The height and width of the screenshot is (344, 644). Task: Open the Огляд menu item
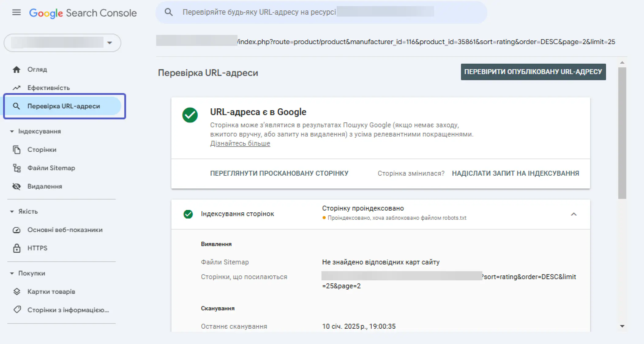point(37,69)
